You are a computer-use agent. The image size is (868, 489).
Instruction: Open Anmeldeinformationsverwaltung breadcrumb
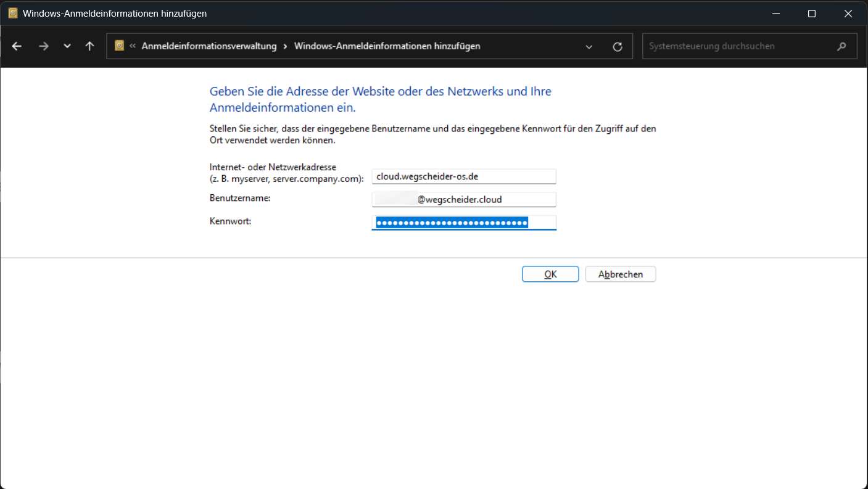tap(209, 46)
